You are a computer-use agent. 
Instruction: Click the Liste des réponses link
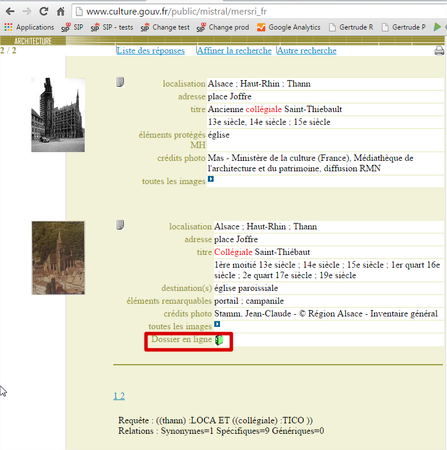151,51
